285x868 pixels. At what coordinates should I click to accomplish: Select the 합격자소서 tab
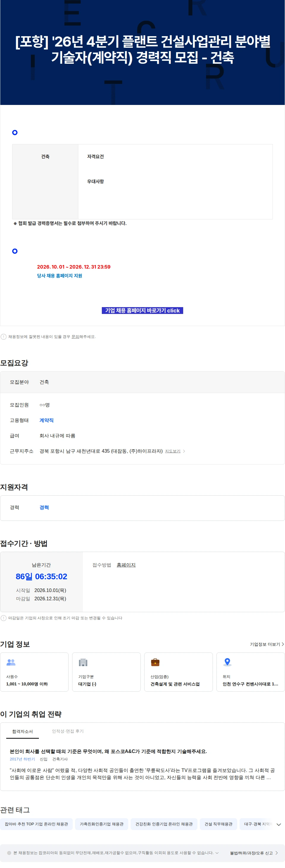(23, 731)
